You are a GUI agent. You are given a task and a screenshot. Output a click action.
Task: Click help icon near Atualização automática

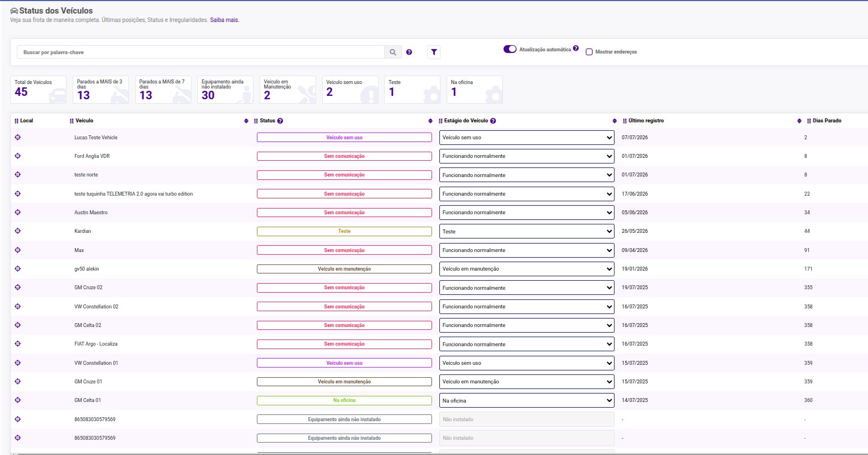pos(576,48)
